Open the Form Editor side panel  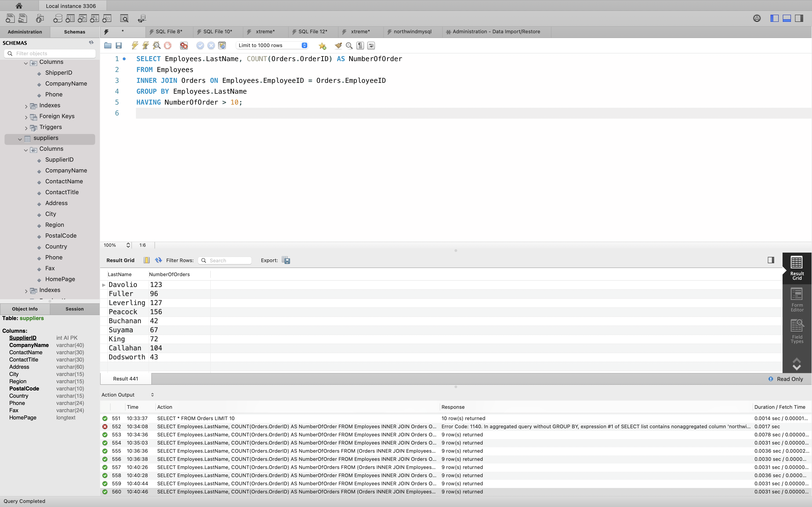(797, 299)
